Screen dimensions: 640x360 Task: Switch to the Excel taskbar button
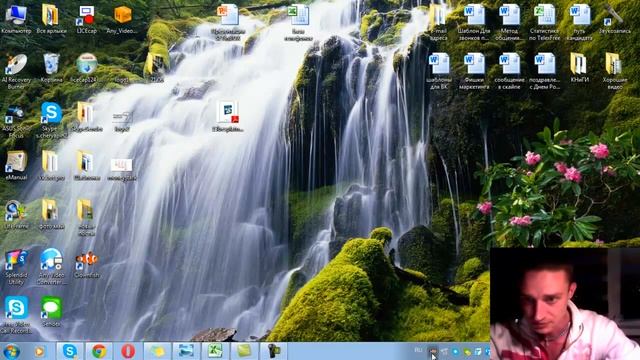click(x=215, y=351)
